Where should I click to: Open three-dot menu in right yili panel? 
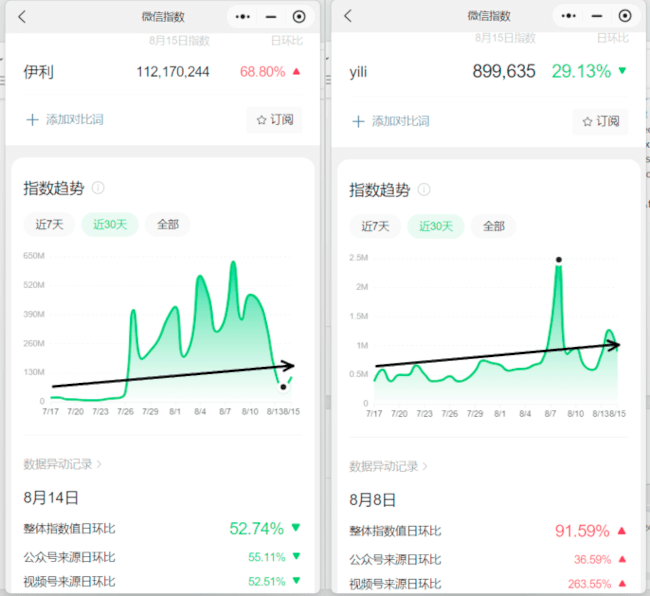point(568,16)
